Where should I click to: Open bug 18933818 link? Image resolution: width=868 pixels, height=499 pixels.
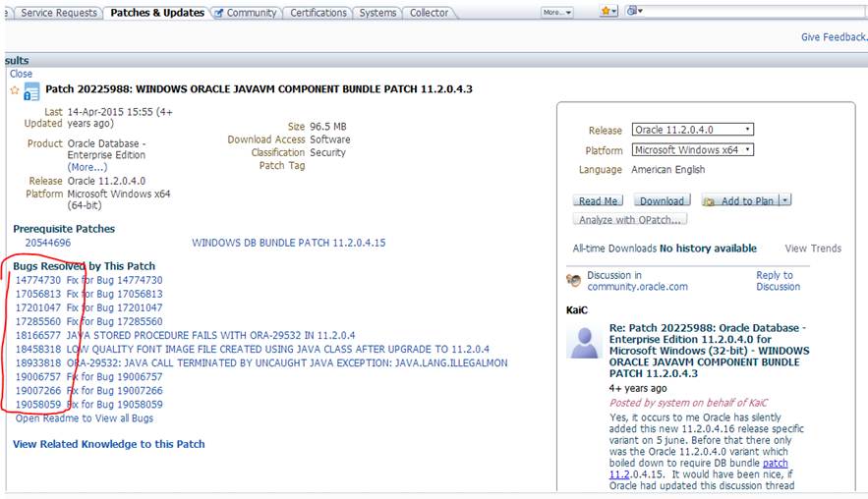pos(37,362)
